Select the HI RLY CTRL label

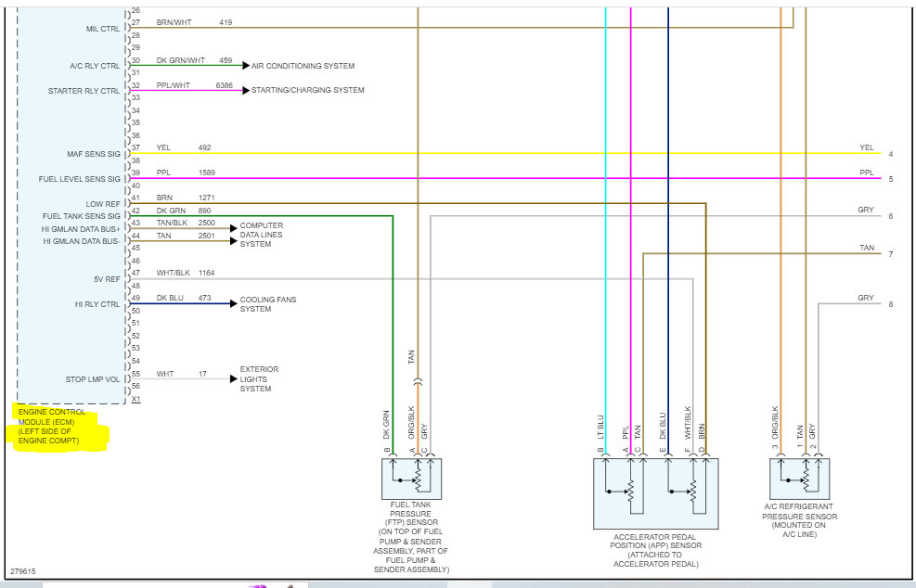(97, 304)
